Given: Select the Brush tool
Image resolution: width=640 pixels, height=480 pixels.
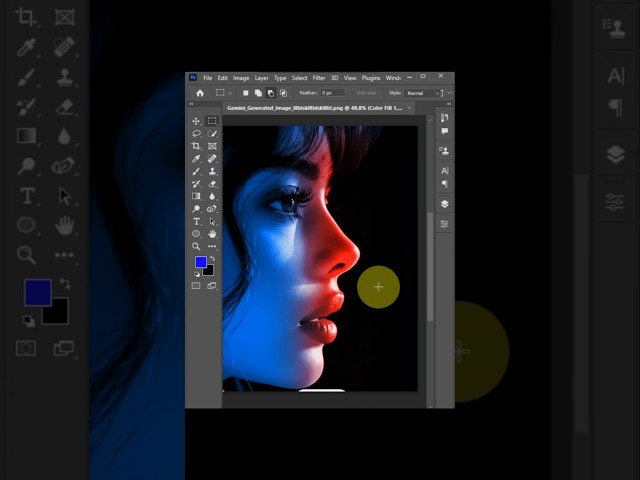Looking at the screenshot, I should point(196,171).
